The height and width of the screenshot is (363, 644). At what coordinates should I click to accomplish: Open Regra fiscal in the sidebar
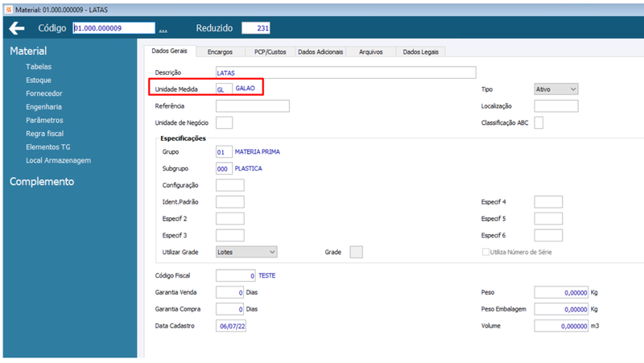point(45,134)
